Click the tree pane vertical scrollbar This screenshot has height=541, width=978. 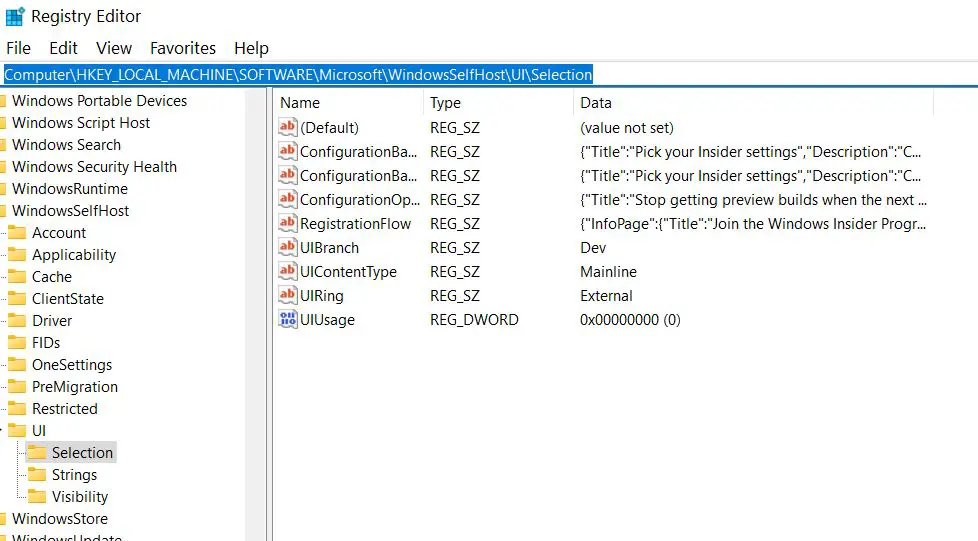point(255,314)
